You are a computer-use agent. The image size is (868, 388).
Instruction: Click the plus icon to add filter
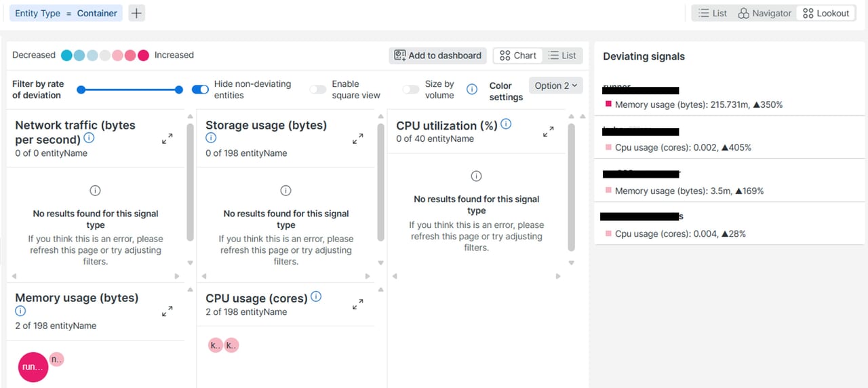(x=136, y=13)
